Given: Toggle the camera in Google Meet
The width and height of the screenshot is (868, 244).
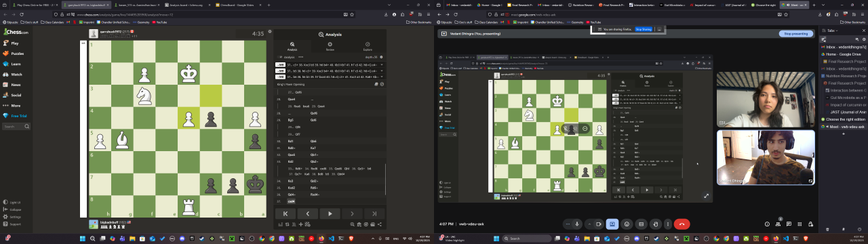Looking at the screenshot, I should (599, 224).
